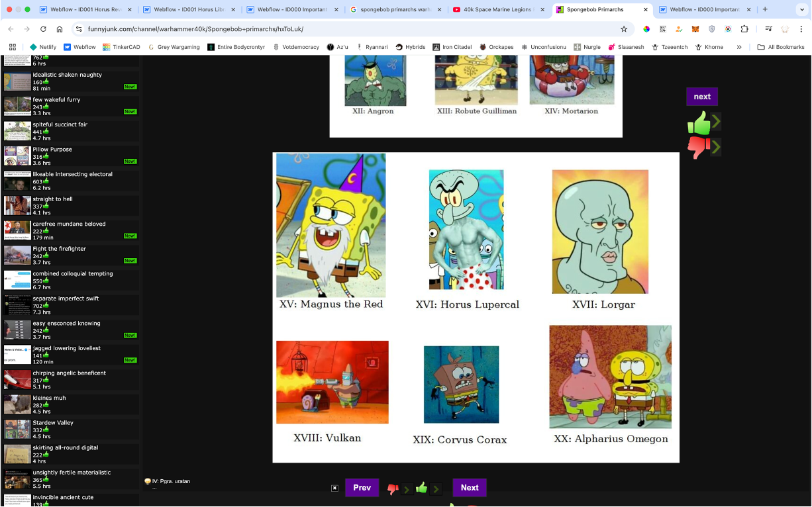Open the media control music icon
The height and width of the screenshot is (507, 812).
(768, 29)
